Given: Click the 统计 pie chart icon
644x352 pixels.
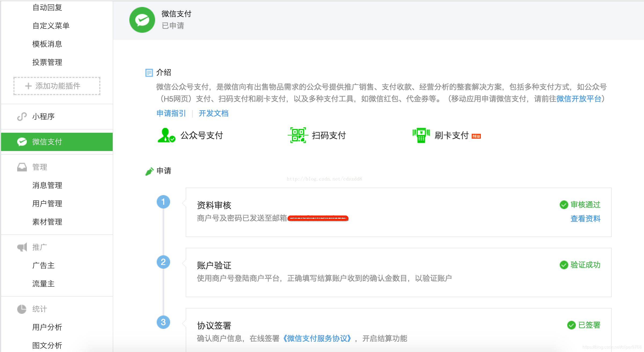Looking at the screenshot, I should [22, 309].
